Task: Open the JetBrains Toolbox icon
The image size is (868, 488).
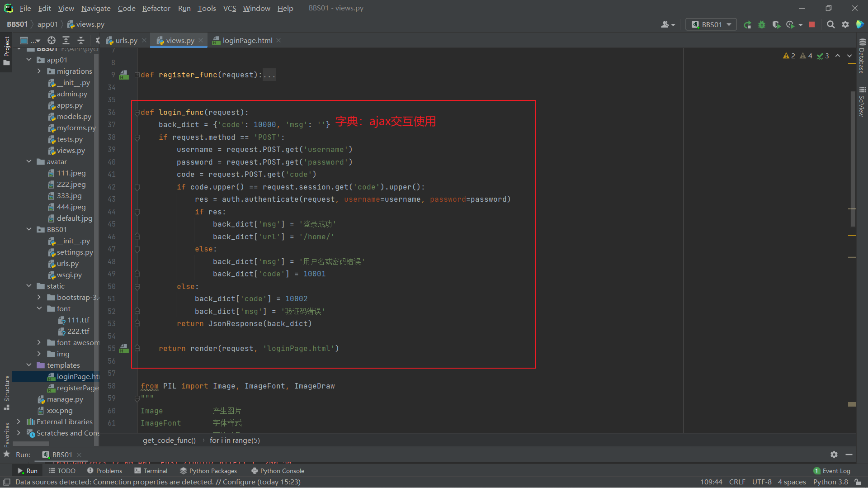Action: 860,25
